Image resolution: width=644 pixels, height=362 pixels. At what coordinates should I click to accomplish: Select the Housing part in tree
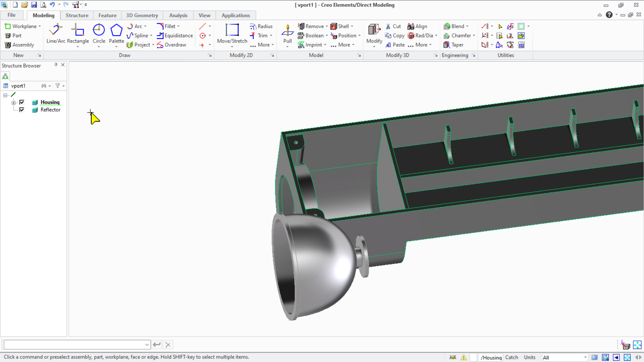click(x=50, y=102)
